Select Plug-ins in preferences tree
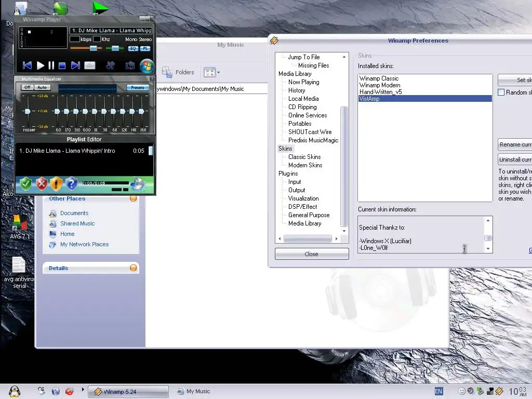532x399 pixels. (x=288, y=174)
